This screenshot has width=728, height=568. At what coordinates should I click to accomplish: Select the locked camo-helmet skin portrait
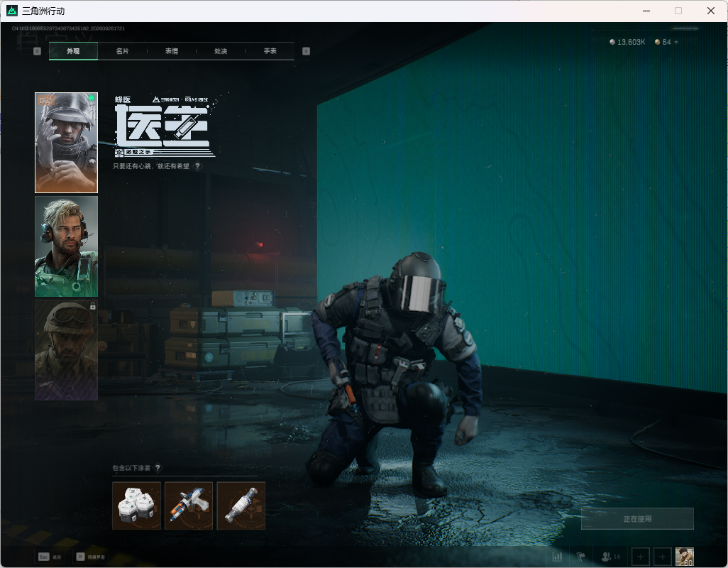click(x=67, y=350)
